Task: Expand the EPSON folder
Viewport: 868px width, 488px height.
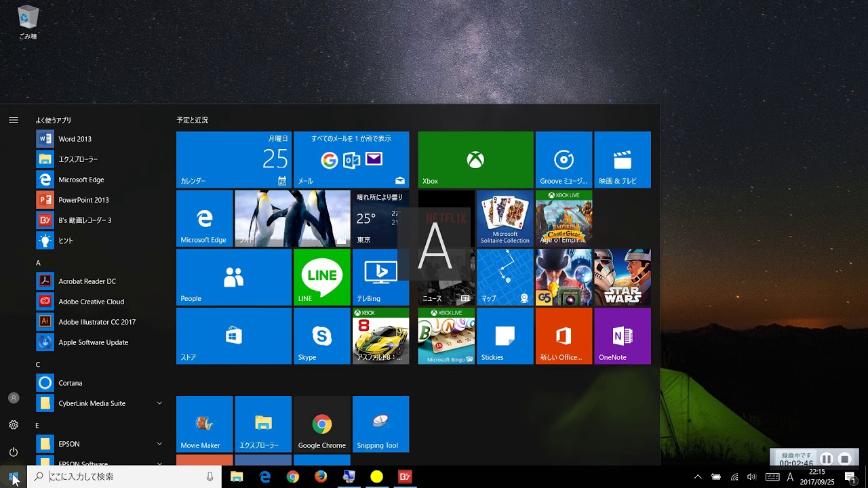Action: tap(100, 444)
